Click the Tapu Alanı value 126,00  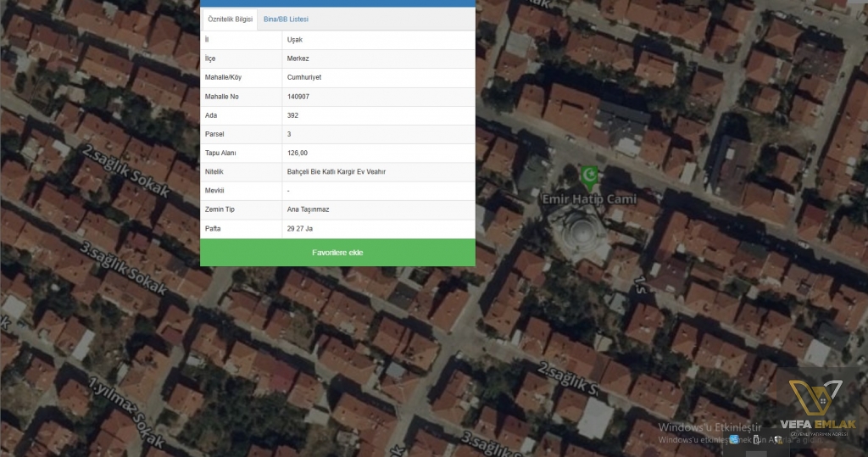coord(298,153)
